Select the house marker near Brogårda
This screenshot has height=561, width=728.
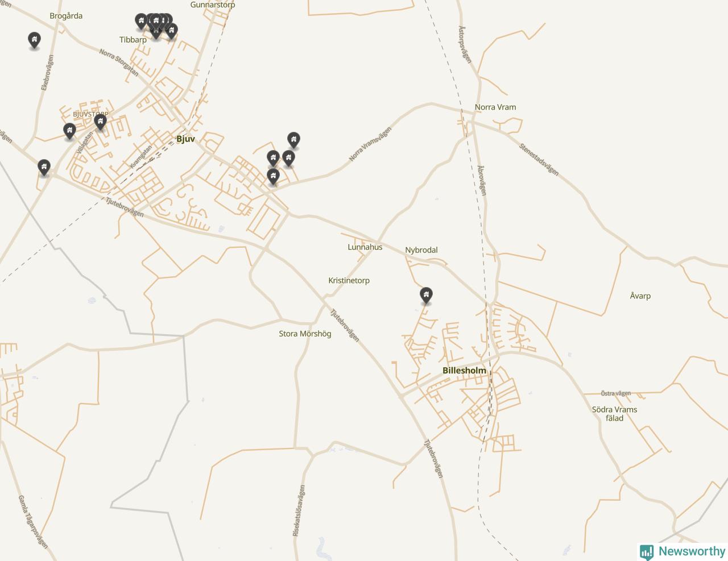point(34,40)
